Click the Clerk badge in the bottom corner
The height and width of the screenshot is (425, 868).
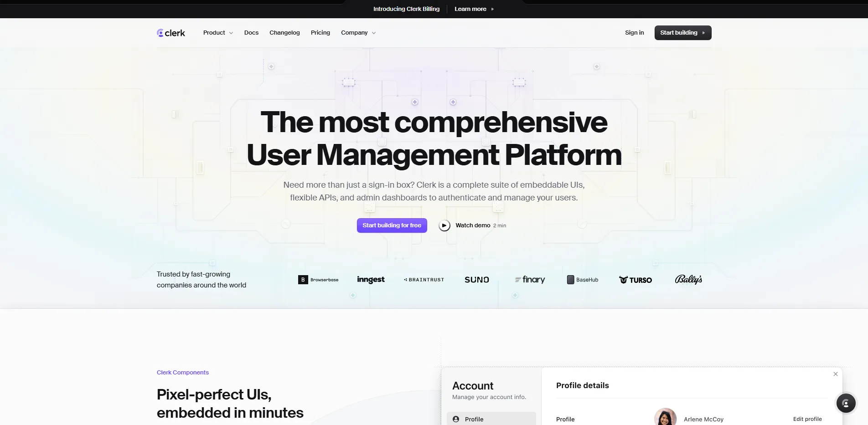click(x=846, y=403)
